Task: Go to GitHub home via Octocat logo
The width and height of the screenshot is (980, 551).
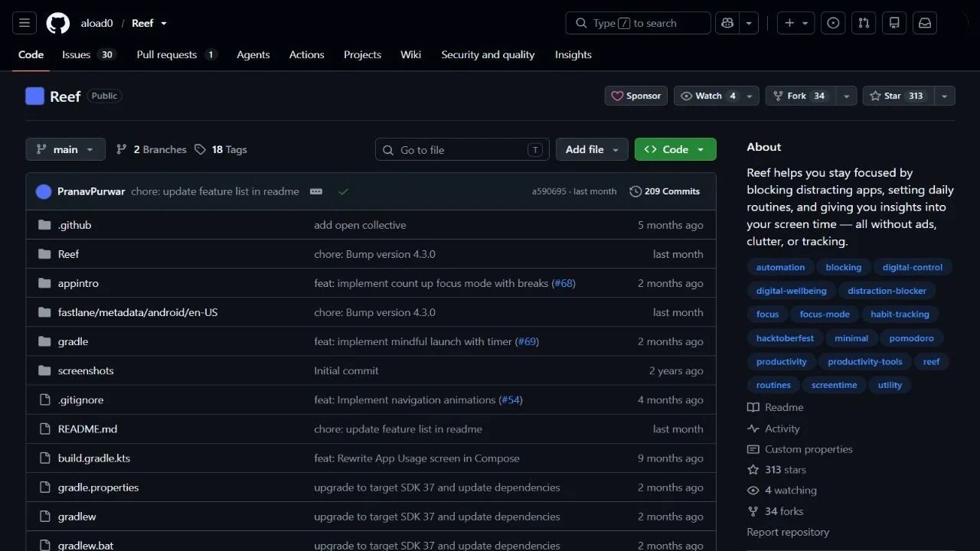Action: (x=58, y=23)
